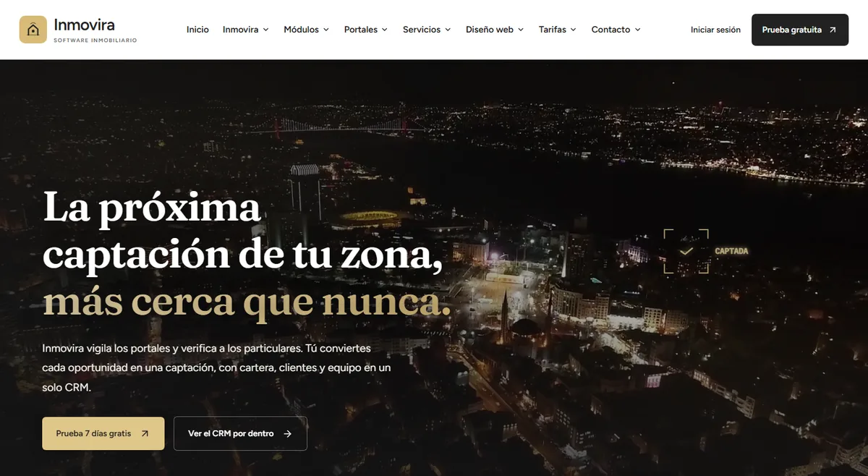Screen dimensions: 868x476
Task: Click the heading line "captación de tu zona,"
Action: click(x=243, y=255)
